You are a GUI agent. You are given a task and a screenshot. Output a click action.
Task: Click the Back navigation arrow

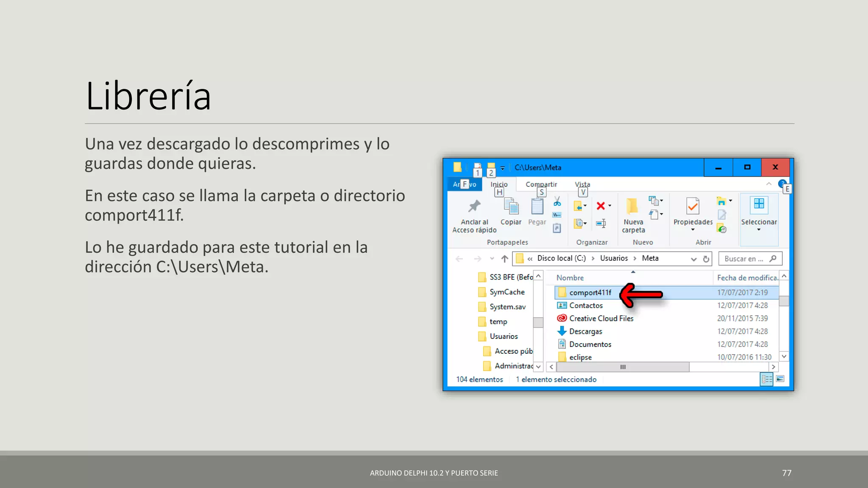coord(459,259)
